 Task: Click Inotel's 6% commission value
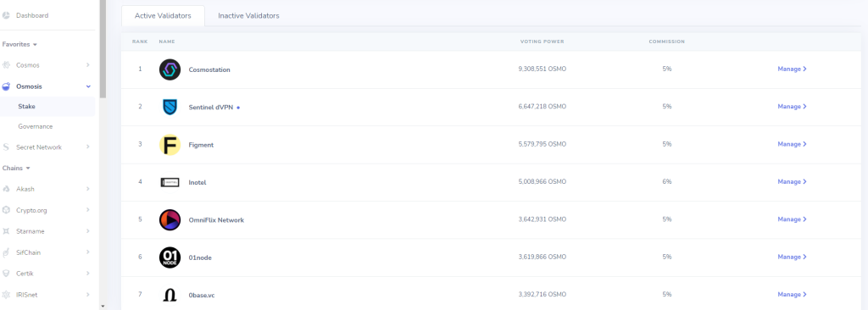(666, 181)
